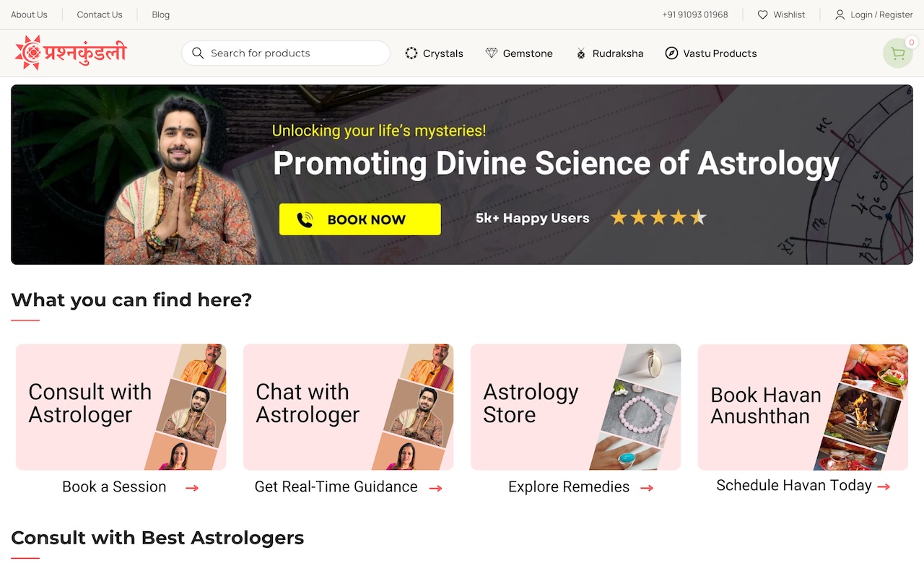
Task: Select the Crystals category icon
Action: 411,53
